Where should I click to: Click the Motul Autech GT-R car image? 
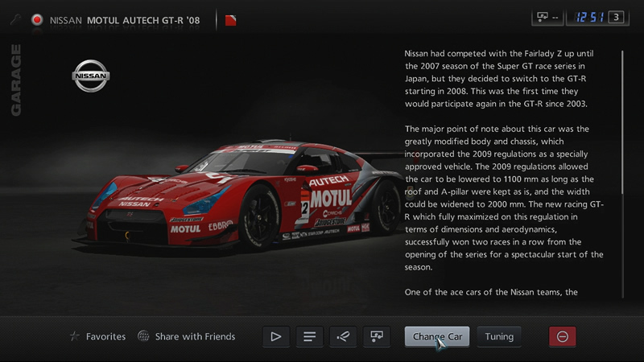tap(242, 193)
